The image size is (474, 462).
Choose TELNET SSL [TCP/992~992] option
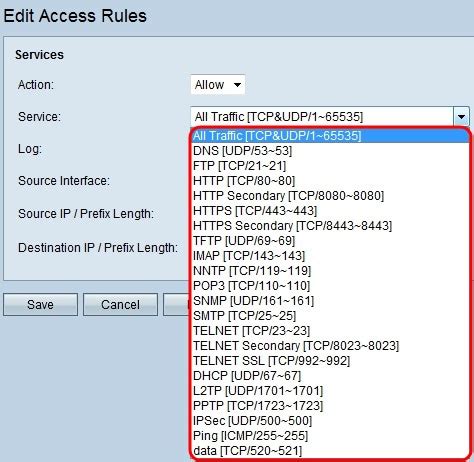point(331,361)
